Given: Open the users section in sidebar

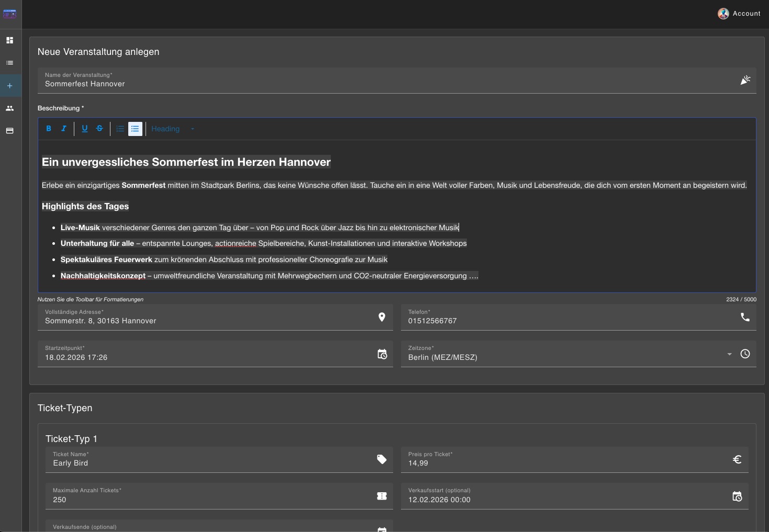Looking at the screenshot, I should point(9,108).
